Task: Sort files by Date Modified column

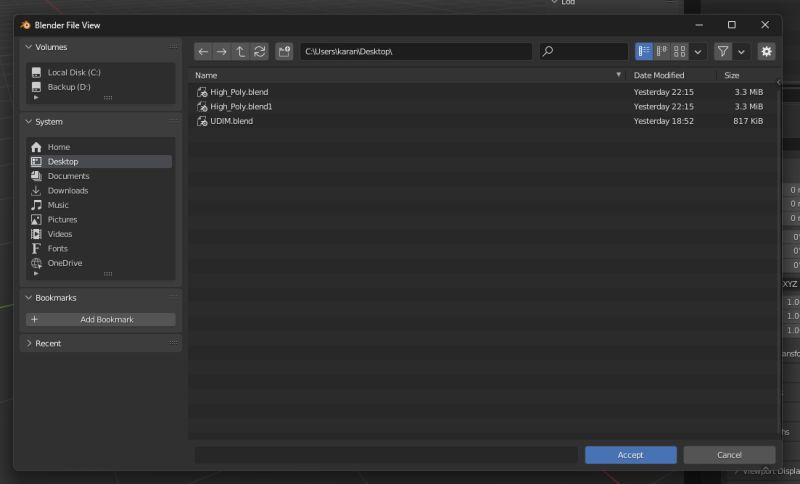Action: click(x=659, y=75)
